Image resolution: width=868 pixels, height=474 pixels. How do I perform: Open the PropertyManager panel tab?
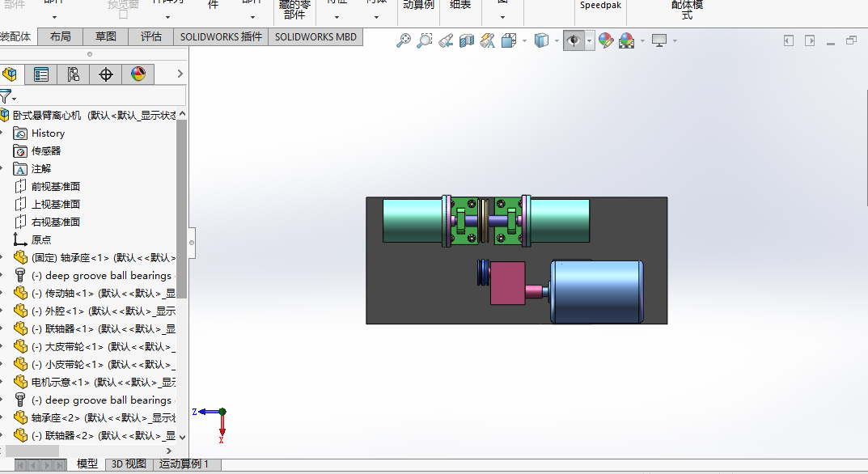point(41,74)
